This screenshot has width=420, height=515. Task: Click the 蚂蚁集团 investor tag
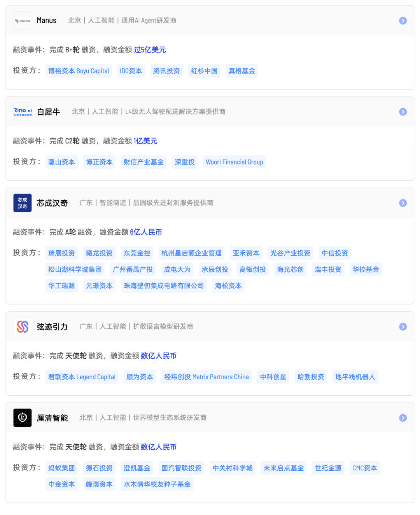point(61,468)
